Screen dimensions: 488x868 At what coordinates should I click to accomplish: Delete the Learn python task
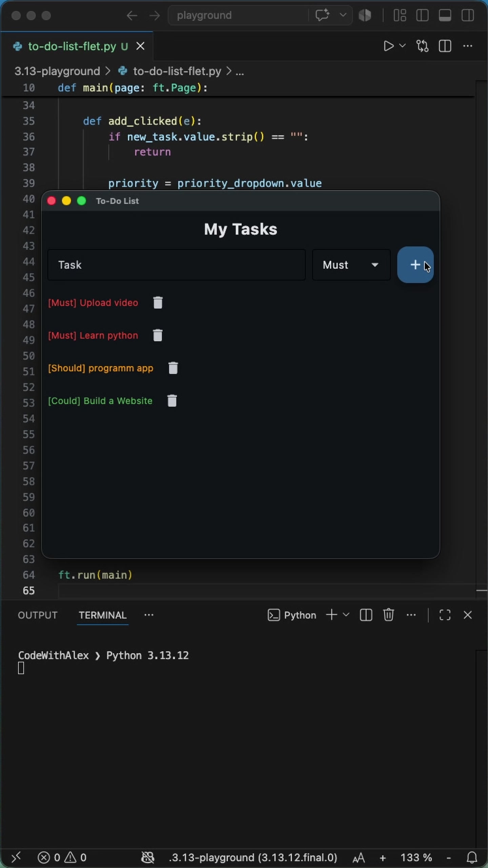(158, 335)
